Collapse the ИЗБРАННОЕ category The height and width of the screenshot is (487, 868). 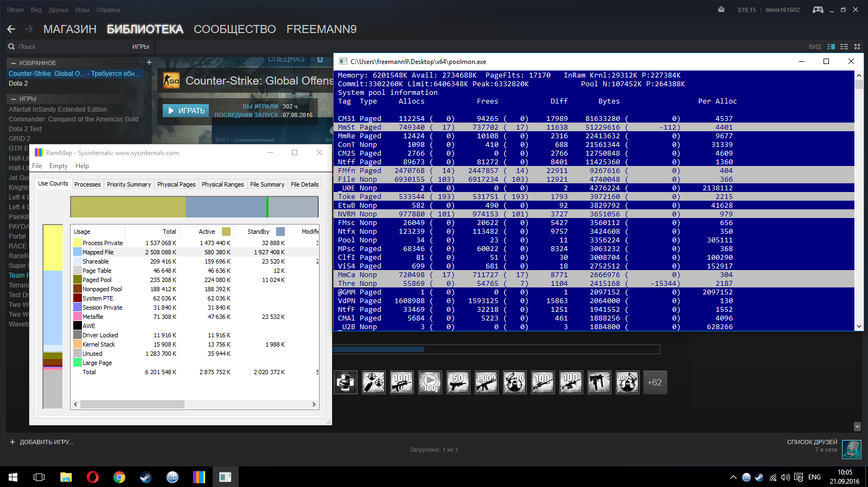[x=14, y=63]
